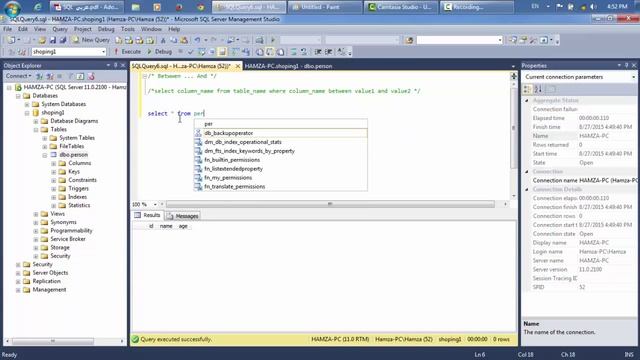Select the Results to Text icon
640x360 pixels.
[260, 52]
